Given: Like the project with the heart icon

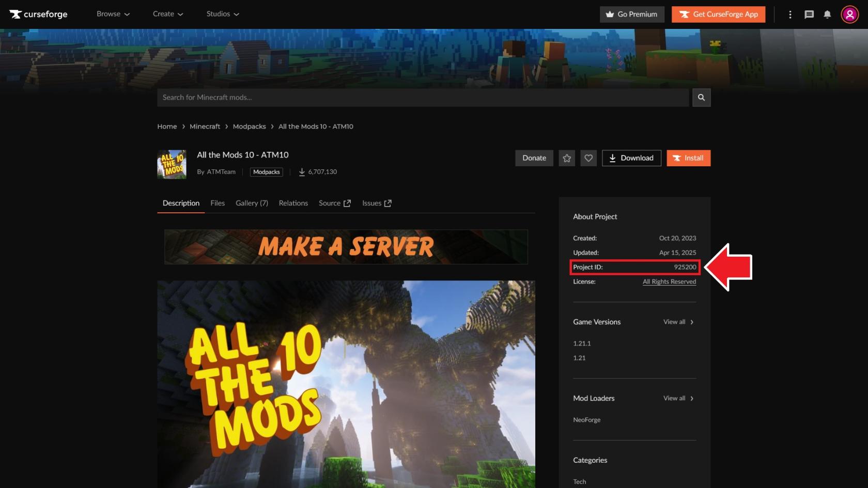Looking at the screenshot, I should (x=588, y=158).
